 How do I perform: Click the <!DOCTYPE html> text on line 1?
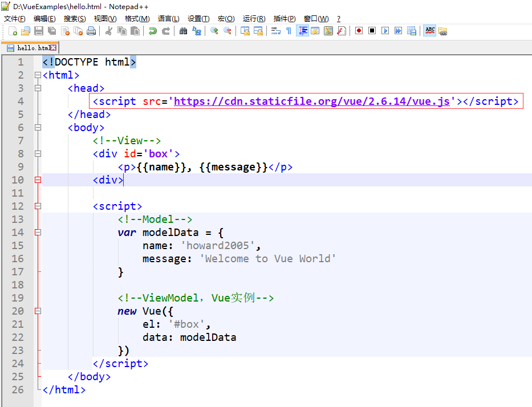[89, 62]
